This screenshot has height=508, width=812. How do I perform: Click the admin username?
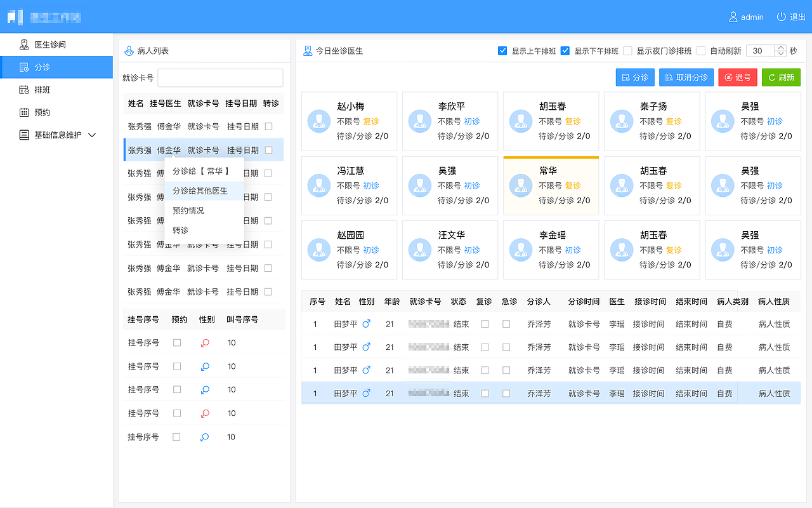(752, 17)
